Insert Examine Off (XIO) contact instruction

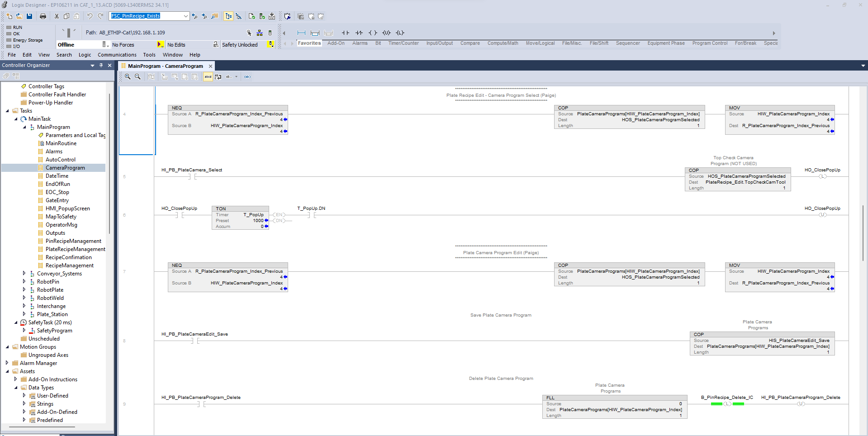click(359, 33)
